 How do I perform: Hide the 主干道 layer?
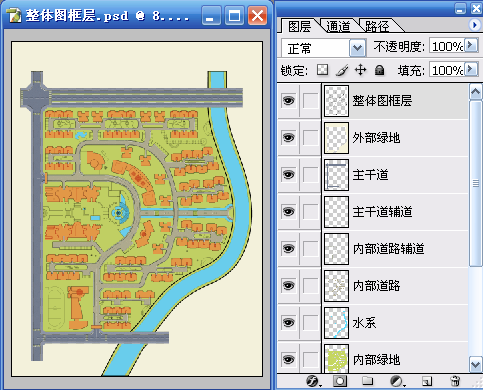pyautogui.click(x=288, y=174)
